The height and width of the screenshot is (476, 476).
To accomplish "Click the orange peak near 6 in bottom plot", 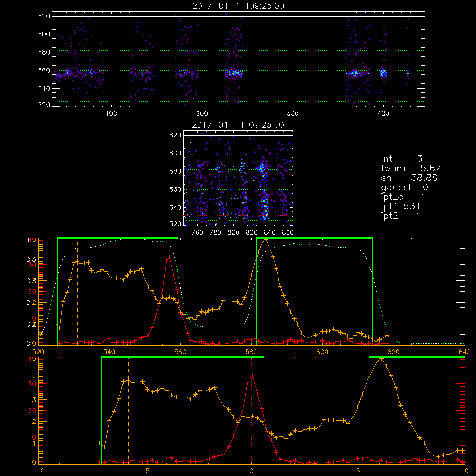I will point(381,359).
